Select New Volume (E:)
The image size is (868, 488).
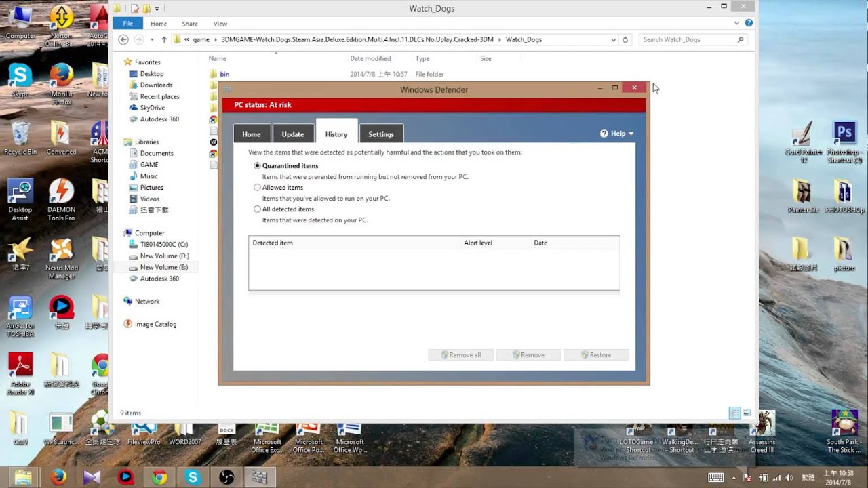[164, 267]
